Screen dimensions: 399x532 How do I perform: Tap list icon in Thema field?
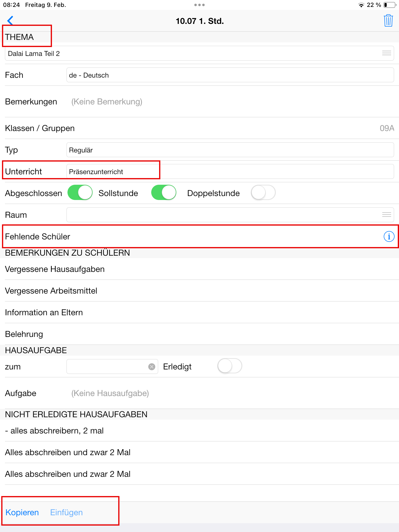click(x=386, y=53)
